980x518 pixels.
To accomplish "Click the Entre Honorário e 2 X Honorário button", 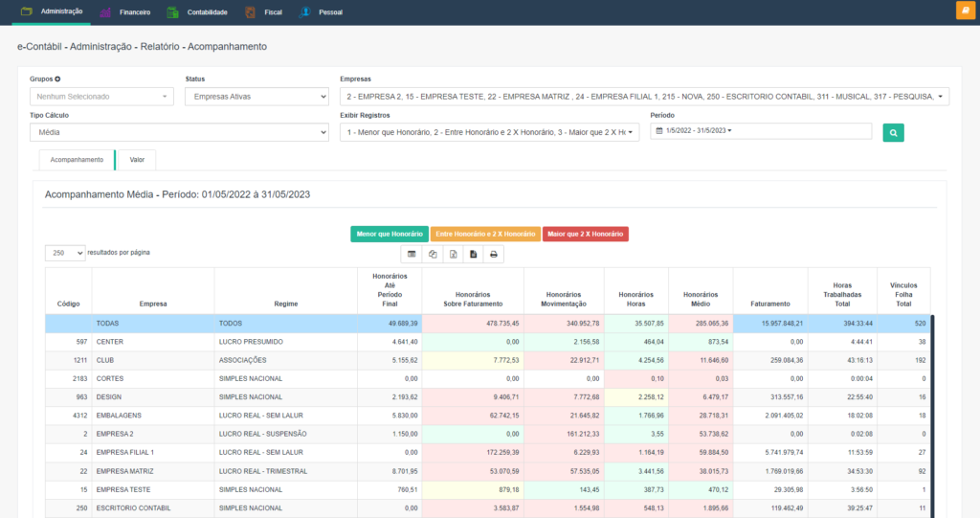I will 485,234.
